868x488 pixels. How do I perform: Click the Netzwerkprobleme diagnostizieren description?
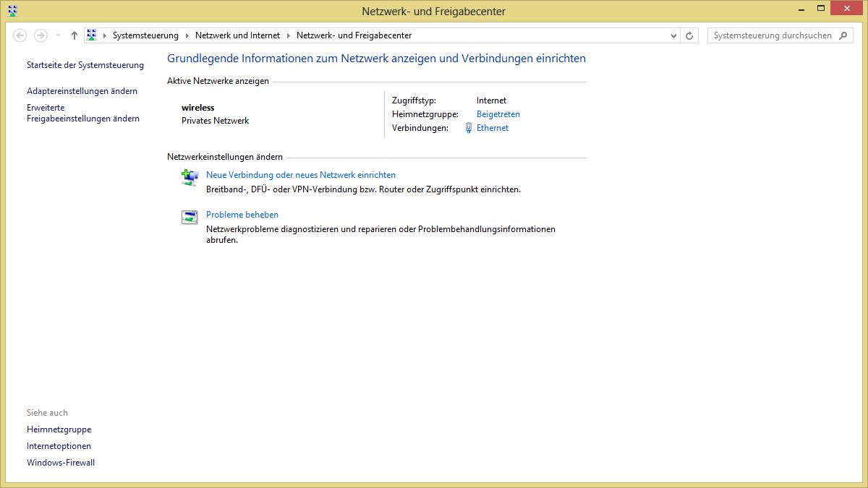click(381, 234)
